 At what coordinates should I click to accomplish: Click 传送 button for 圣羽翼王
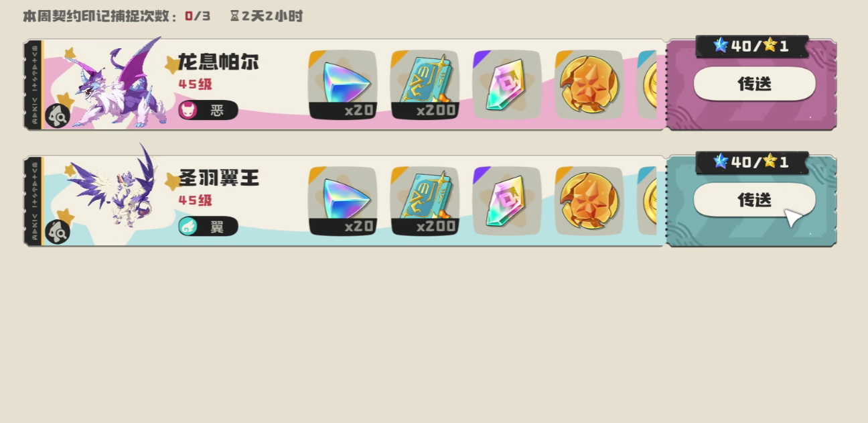pos(754,200)
